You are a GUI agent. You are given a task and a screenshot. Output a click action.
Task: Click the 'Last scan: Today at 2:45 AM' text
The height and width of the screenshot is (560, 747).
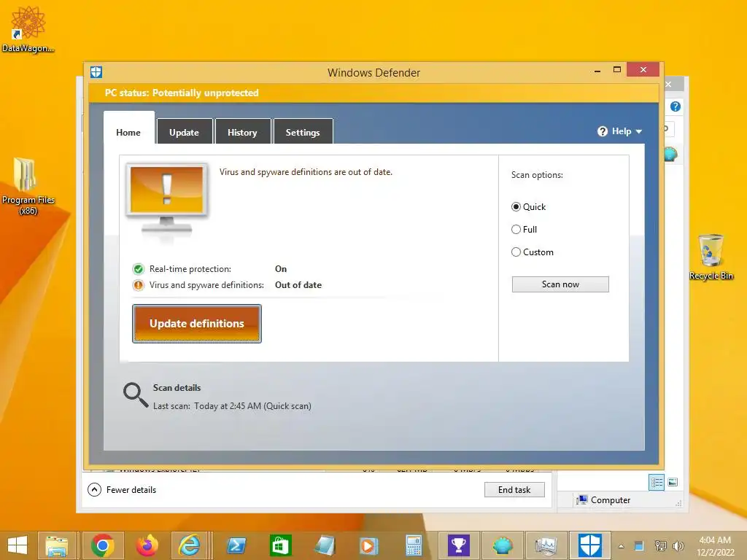(x=232, y=406)
